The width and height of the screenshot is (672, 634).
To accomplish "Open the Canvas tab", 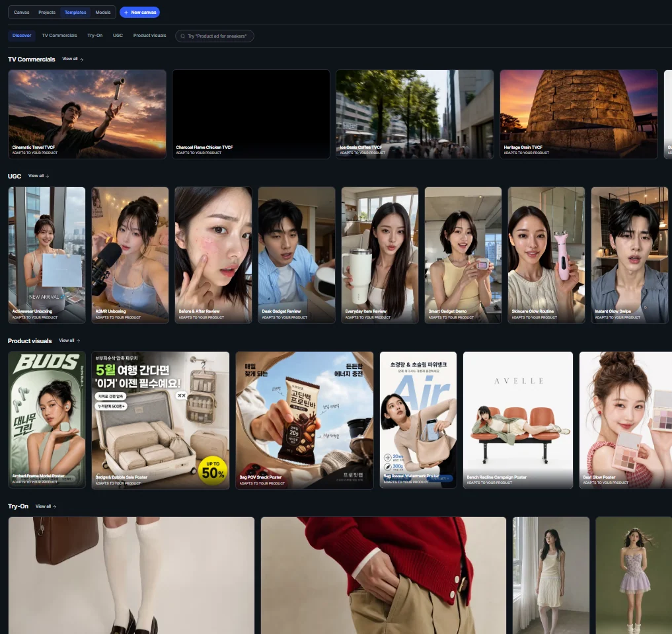I will 21,13.
